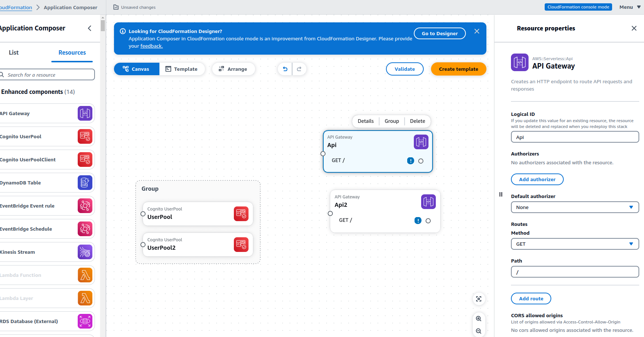Image resolution: width=644 pixels, height=337 pixels.
Task: Click the UserPool2 card's Cognito icon
Action: pos(241,245)
